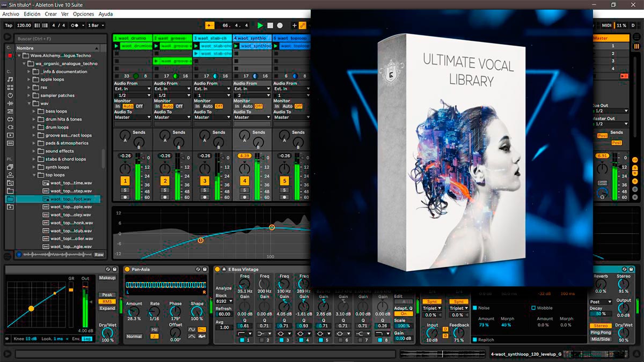Solo track 2 with its S button
This screenshot has width=644, height=362.
click(165, 190)
